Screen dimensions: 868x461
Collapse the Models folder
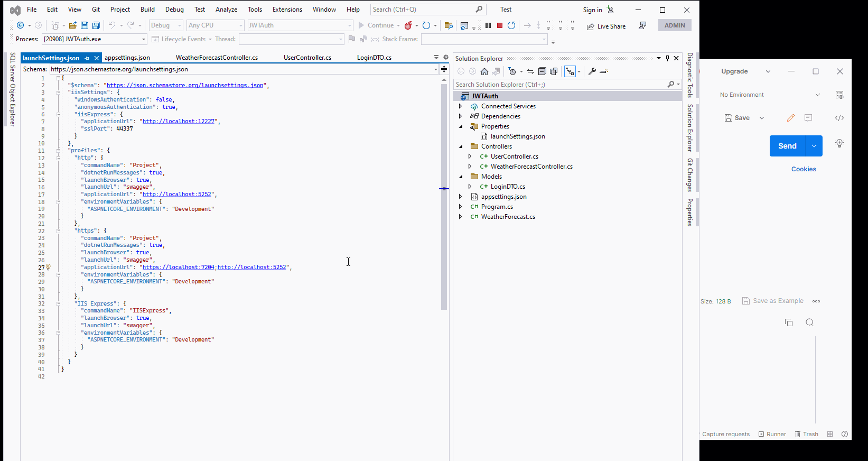click(x=461, y=177)
